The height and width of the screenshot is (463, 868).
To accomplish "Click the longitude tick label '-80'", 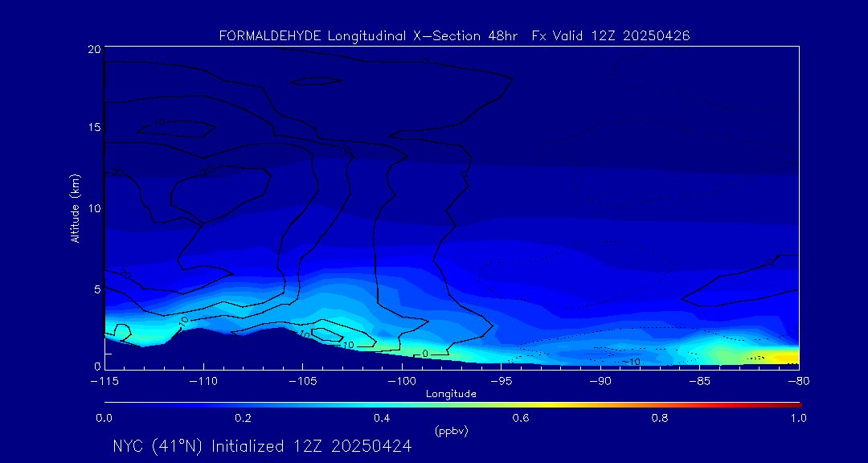I will (x=798, y=382).
